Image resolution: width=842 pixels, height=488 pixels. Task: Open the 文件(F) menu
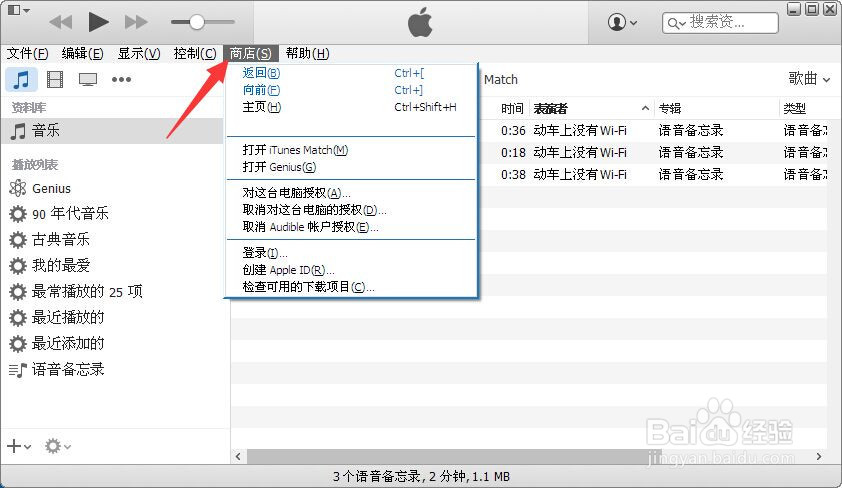click(27, 53)
